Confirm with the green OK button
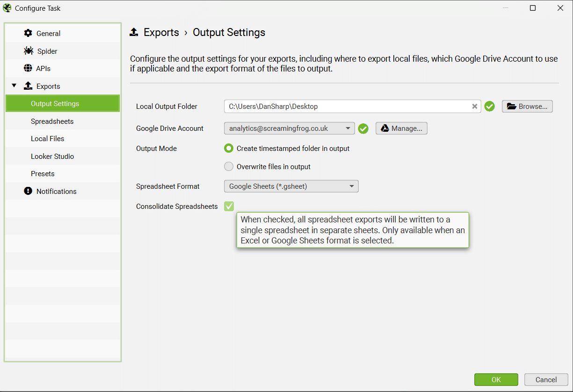 (x=496, y=379)
